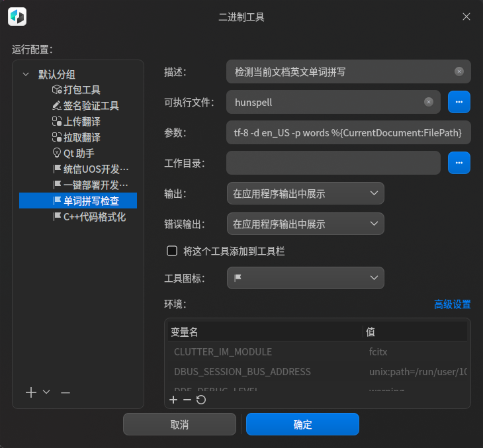Click the 取消 cancel button

point(179,424)
